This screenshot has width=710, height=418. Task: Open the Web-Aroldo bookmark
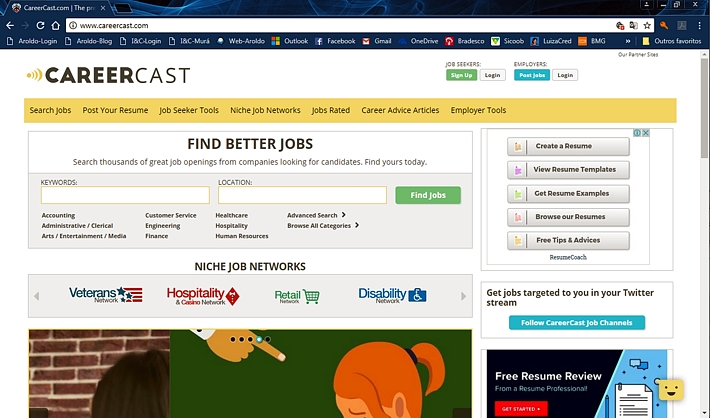click(x=240, y=41)
